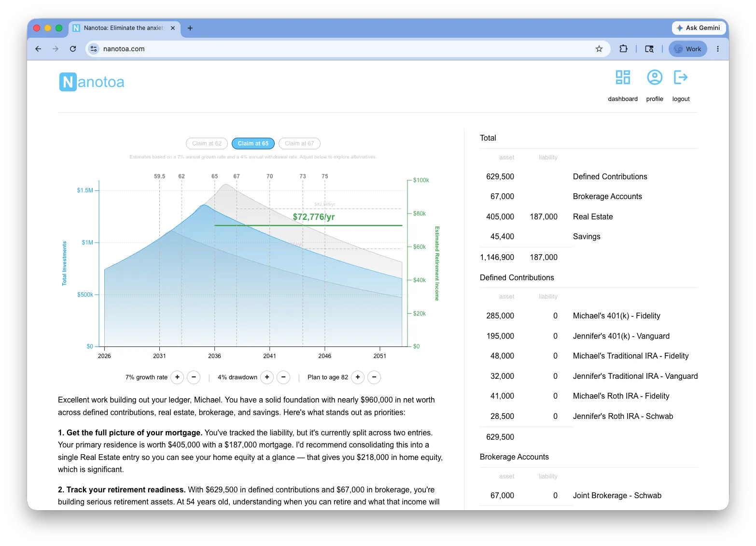Decrease the 4% drawdown rate

tap(283, 377)
